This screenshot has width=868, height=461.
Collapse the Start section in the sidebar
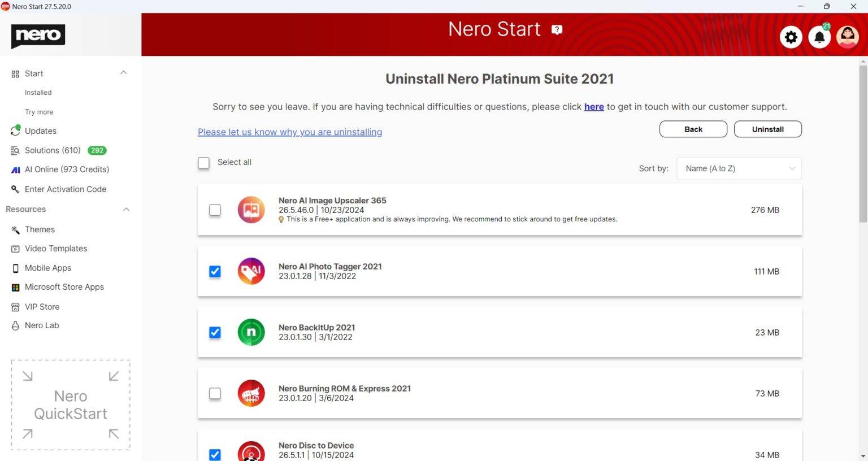coord(124,73)
